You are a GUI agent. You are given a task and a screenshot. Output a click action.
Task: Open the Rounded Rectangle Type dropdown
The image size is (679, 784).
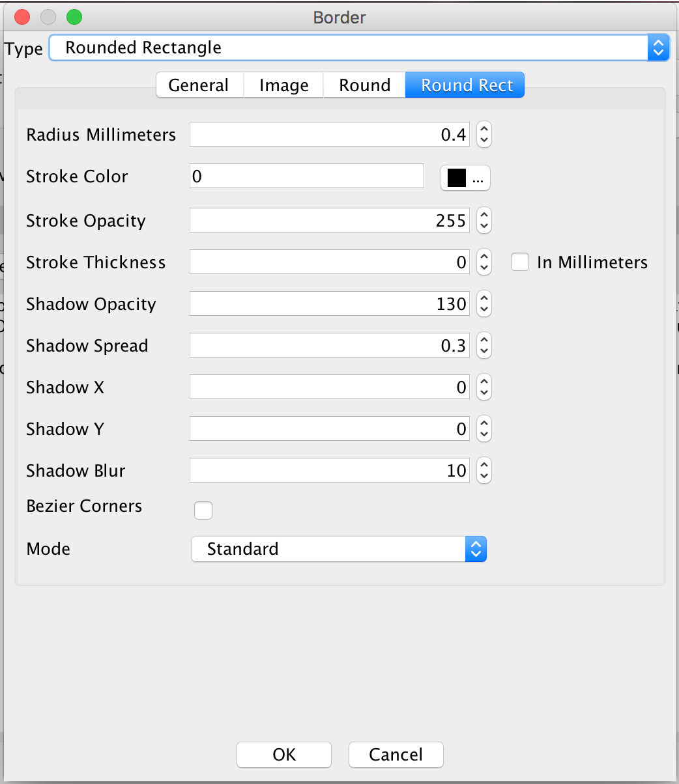pos(358,48)
